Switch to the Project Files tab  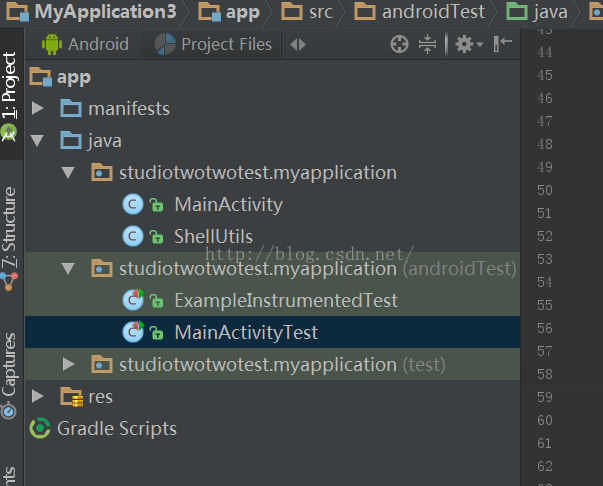(x=214, y=44)
